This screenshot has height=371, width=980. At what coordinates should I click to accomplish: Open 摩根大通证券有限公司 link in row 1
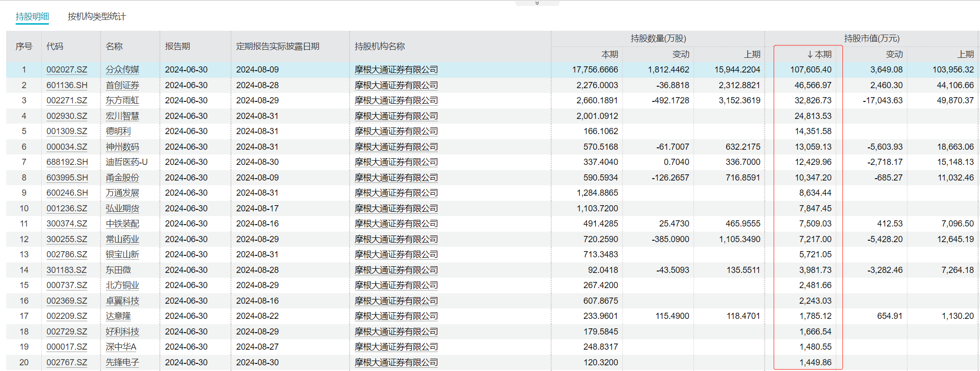[397, 70]
